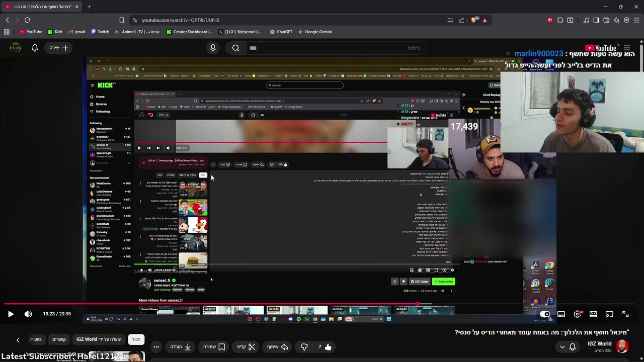Open the YouTube bookmark

(x=31, y=32)
